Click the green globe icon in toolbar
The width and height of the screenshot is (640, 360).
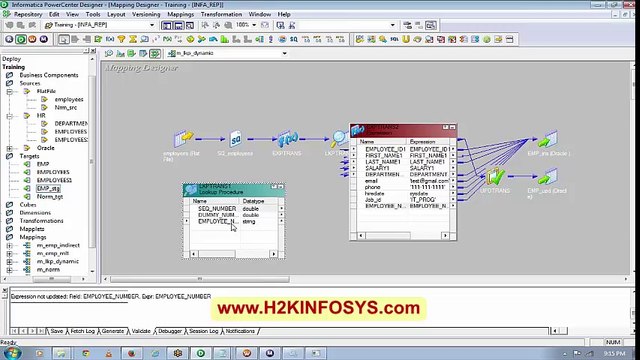(x=487, y=39)
